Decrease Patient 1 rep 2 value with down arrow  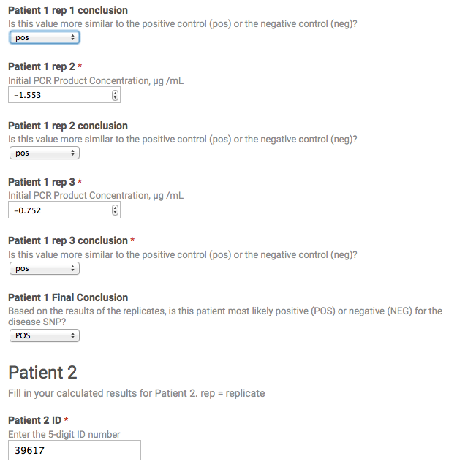(x=116, y=98)
